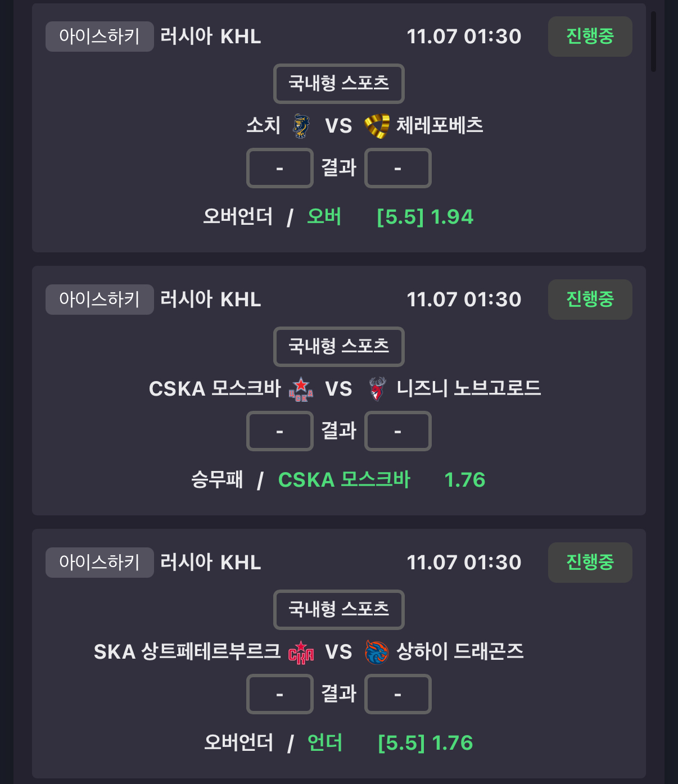Click the 아이스하키 tag on SKA card
The image size is (678, 784).
point(100,563)
